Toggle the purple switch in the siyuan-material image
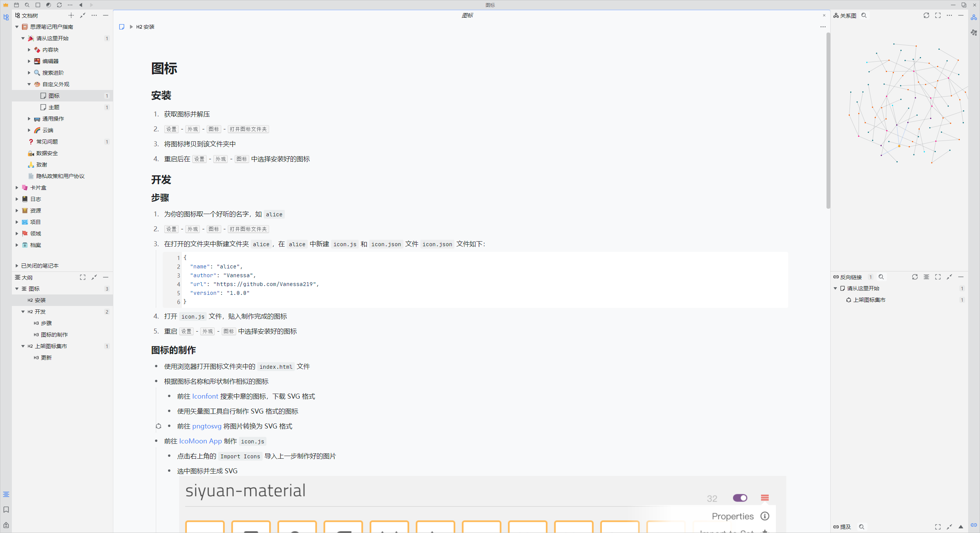Image resolution: width=980 pixels, height=533 pixels. pyautogui.click(x=740, y=498)
